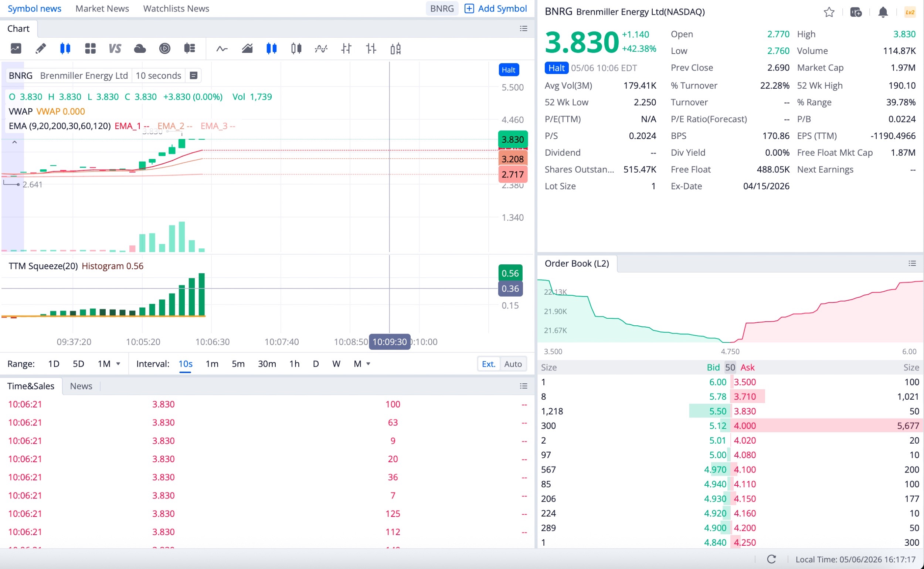The image size is (924, 569).
Task: Select the hollow candlestick chart type
Action: [296, 48]
